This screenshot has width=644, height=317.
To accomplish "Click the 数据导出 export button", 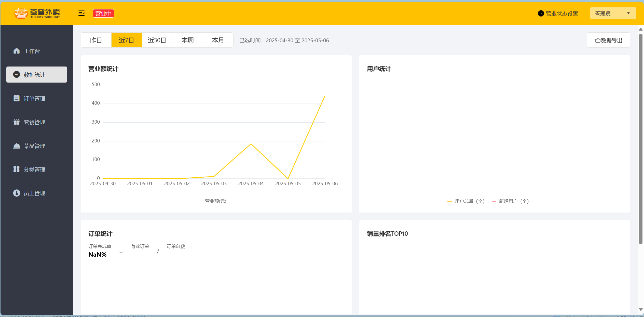I will coord(608,40).
